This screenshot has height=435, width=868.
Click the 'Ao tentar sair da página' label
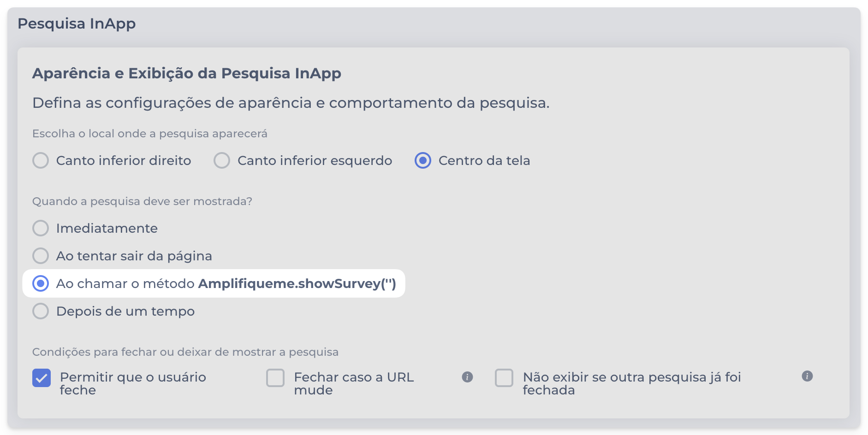[x=134, y=256]
